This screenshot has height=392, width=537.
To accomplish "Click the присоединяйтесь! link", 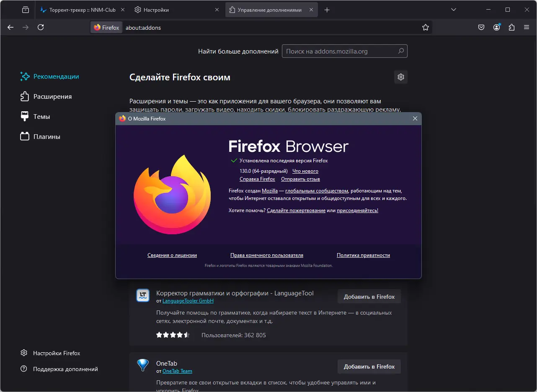I will coord(357,210).
